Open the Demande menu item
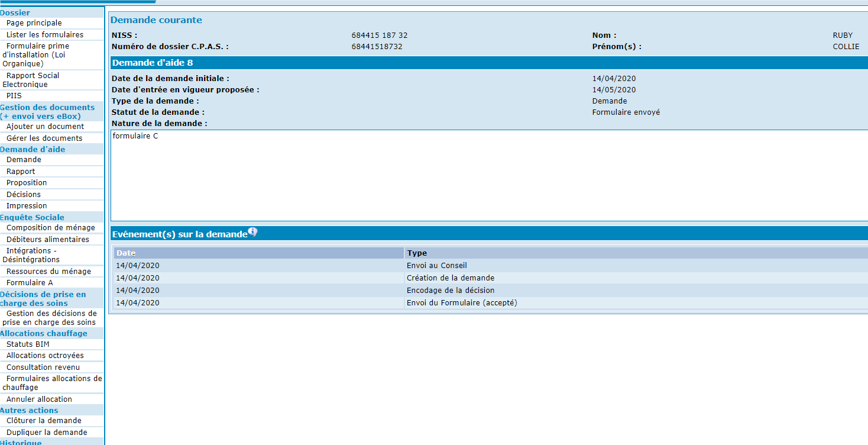This screenshot has height=445, width=868. point(24,160)
